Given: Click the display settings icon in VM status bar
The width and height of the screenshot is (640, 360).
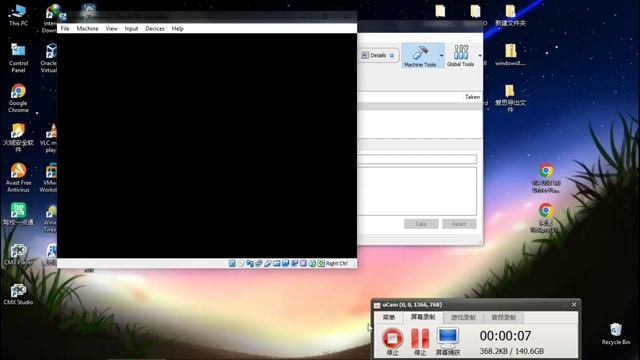Looking at the screenshot, I should (x=286, y=263).
